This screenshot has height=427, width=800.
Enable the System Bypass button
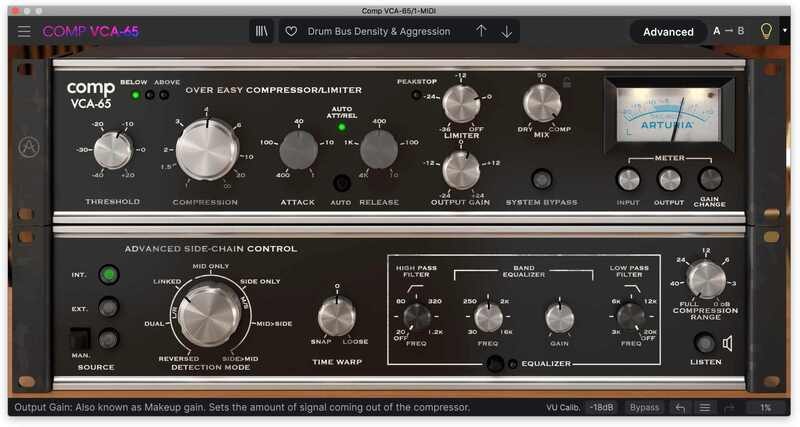tap(542, 180)
